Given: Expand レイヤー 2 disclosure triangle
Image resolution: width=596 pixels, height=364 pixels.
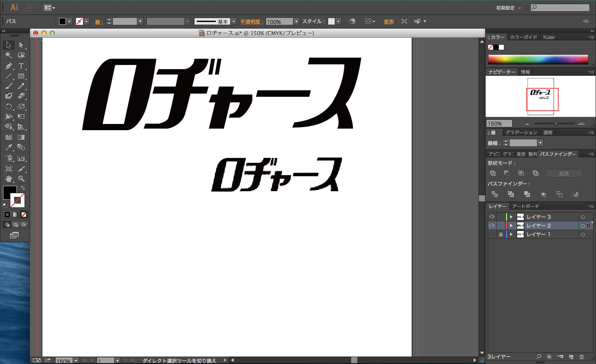Looking at the screenshot, I should [x=511, y=226].
